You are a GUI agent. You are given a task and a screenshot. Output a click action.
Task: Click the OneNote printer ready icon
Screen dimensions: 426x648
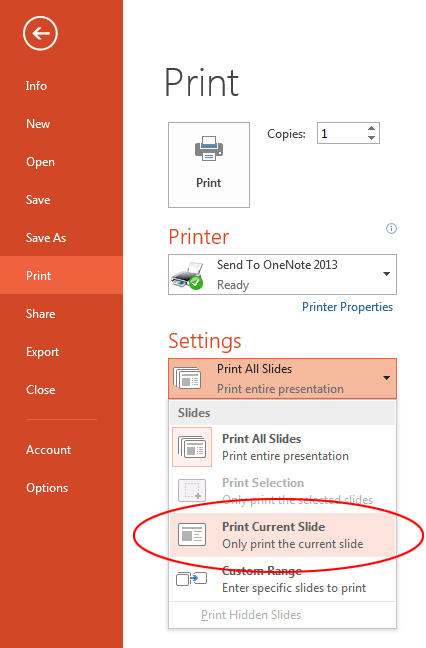[187, 275]
